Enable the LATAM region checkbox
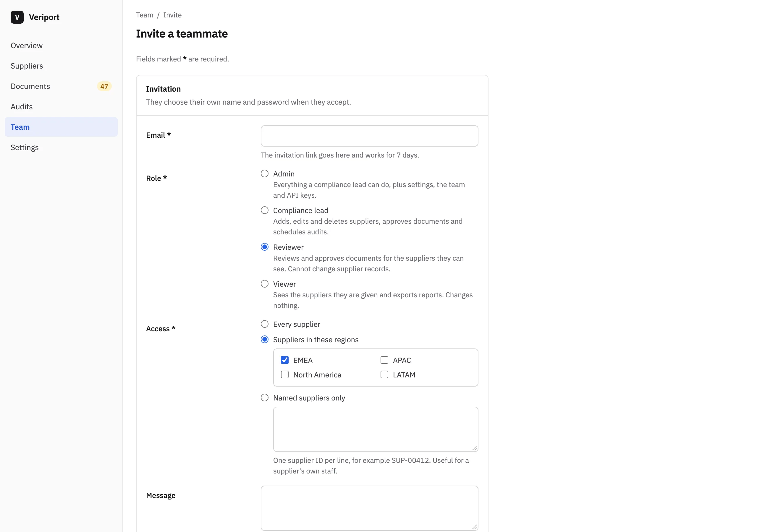Viewport: 757px width, 532px height. point(384,375)
